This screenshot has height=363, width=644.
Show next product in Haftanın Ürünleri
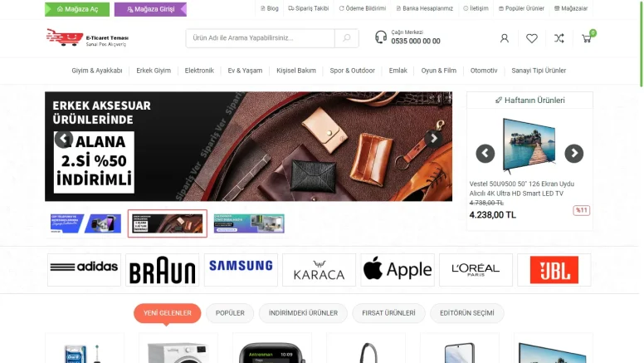pyautogui.click(x=573, y=154)
